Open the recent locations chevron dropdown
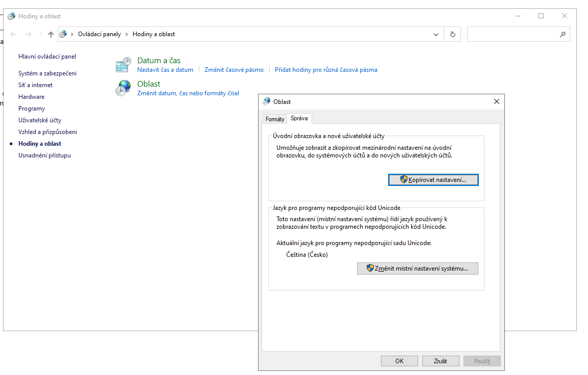The image size is (588, 375). (x=40, y=34)
